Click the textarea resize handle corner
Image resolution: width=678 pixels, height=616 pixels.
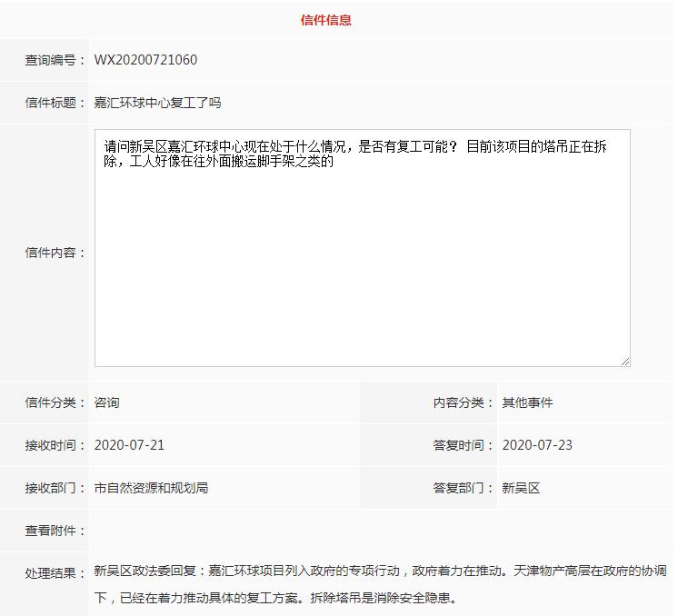coord(625,362)
